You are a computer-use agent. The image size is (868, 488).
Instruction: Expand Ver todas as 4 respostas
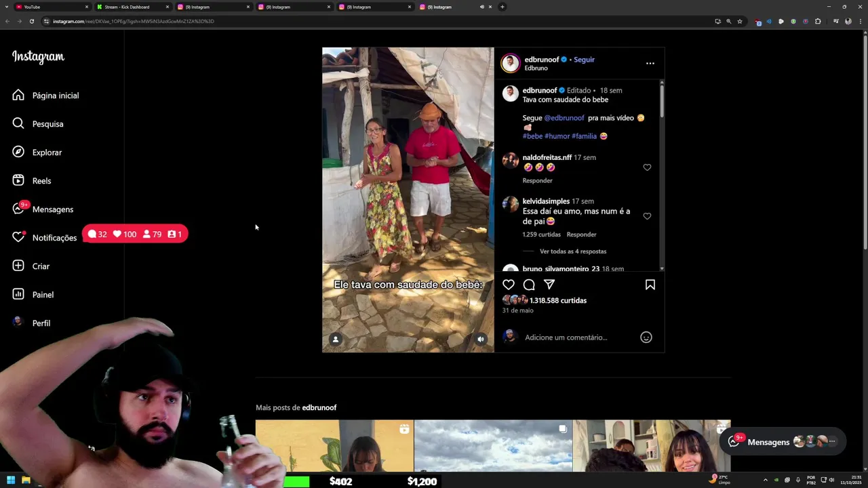[x=573, y=251]
